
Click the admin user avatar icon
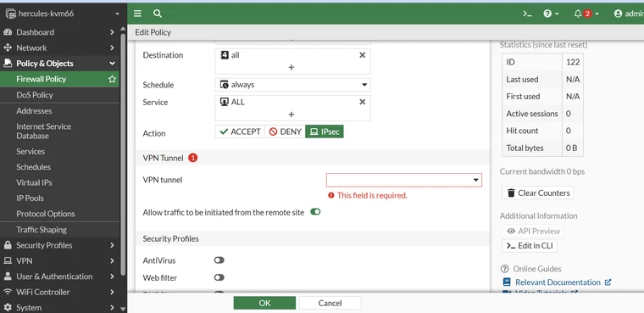pyautogui.click(x=618, y=14)
